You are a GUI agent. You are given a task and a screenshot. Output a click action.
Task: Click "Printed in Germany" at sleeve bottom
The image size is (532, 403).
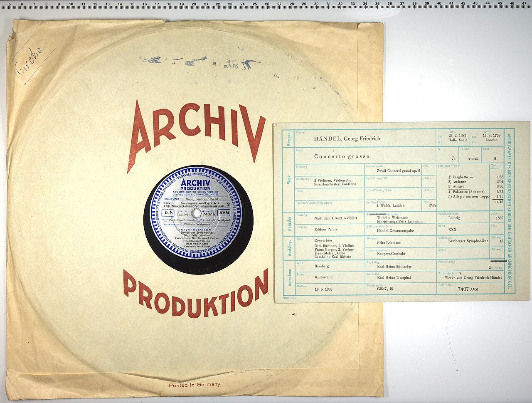(x=195, y=385)
